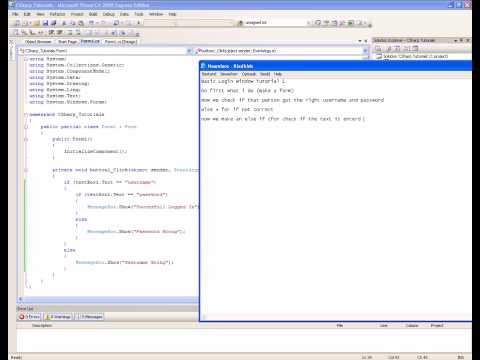The image size is (480, 360).
Task: Open the Tools menu
Action: [139, 14]
